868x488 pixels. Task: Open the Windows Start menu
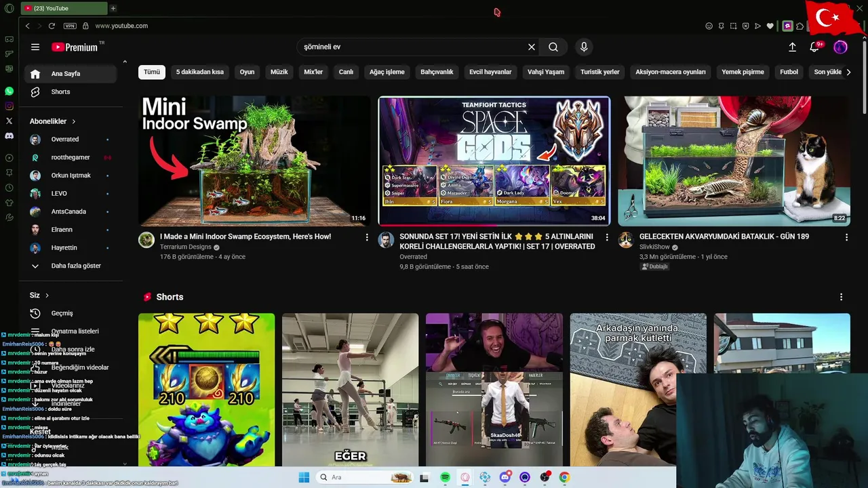click(304, 477)
